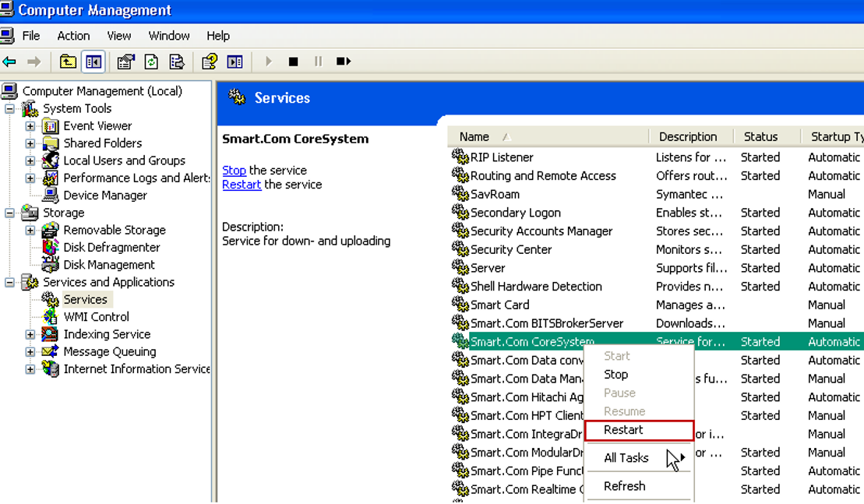Select the Shared Folders icon in the tree

tap(51, 143)
